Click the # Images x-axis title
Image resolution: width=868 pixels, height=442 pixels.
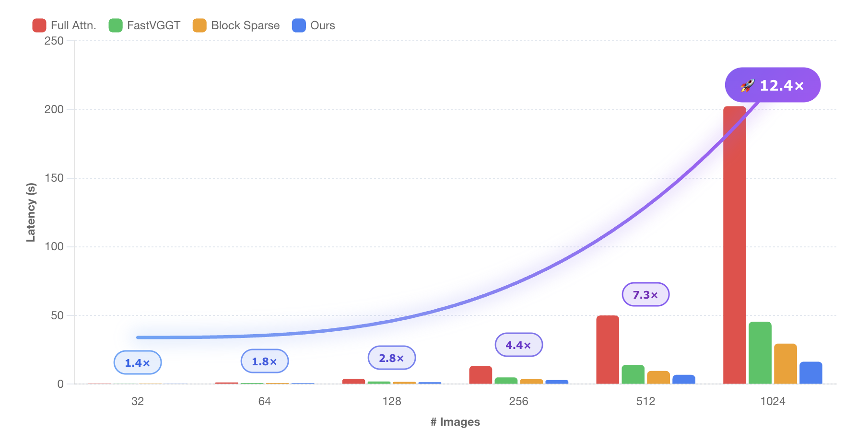pos(455,422)
